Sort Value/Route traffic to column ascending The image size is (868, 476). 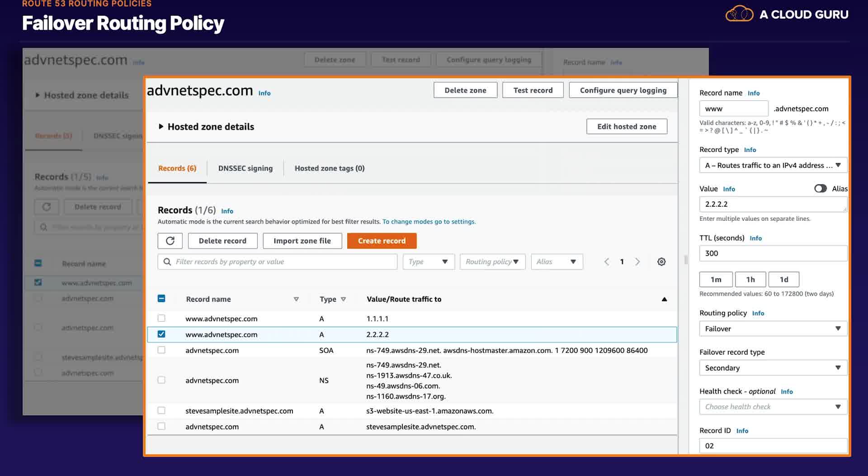click(x=664, y=299)
